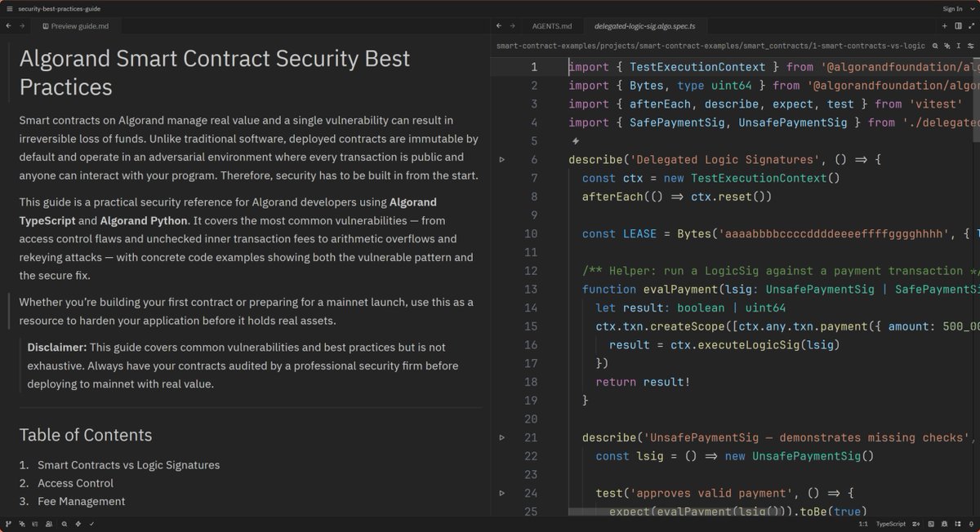Toggle the first left status bar panel icon
The width and height of the screenshot is (980, 532).
[8, 524]
